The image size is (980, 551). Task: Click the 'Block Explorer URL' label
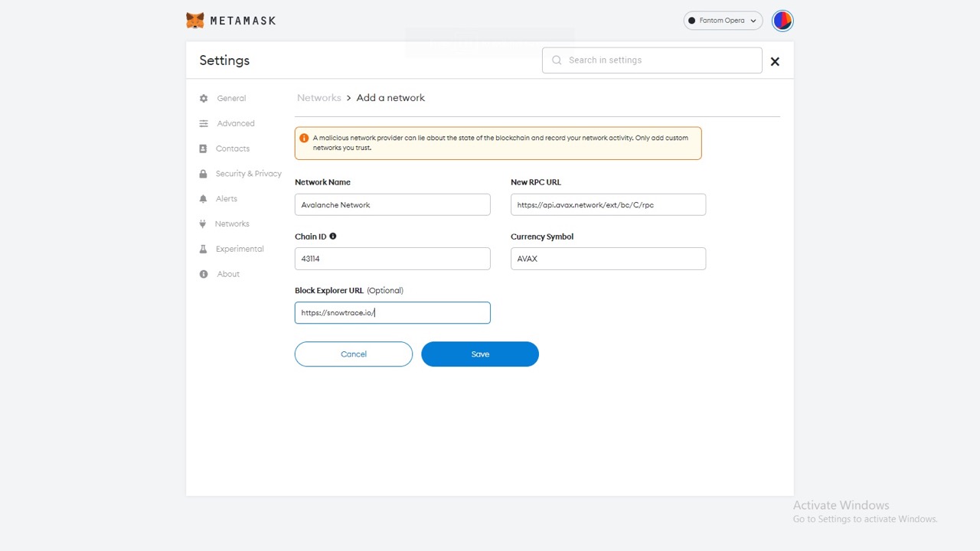point(329,291)
